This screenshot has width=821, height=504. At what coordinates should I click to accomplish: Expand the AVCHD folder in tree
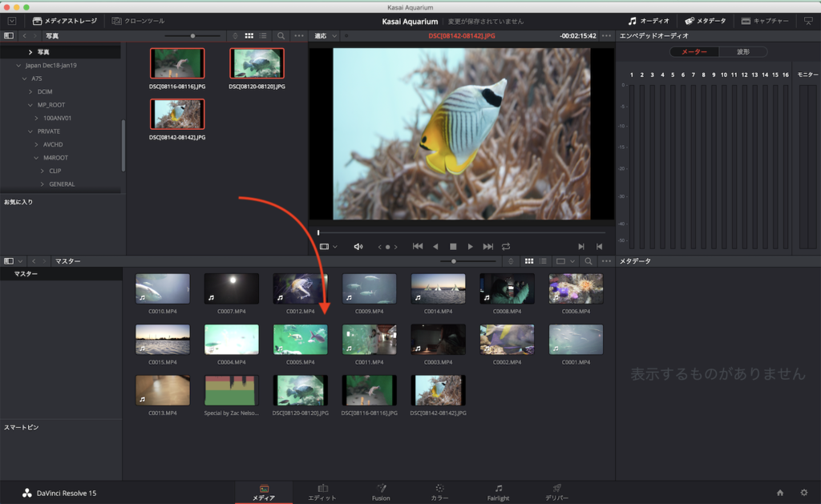[x=37, y=144]
